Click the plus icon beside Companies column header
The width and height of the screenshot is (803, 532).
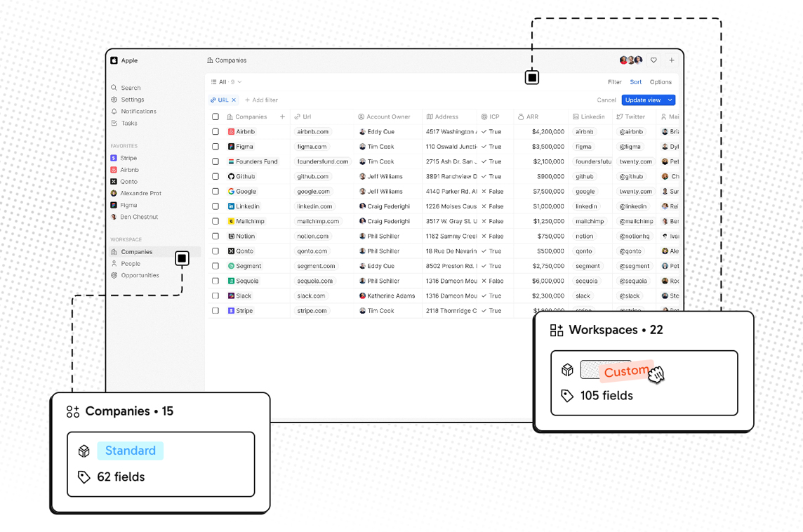[x=282, y=117]
